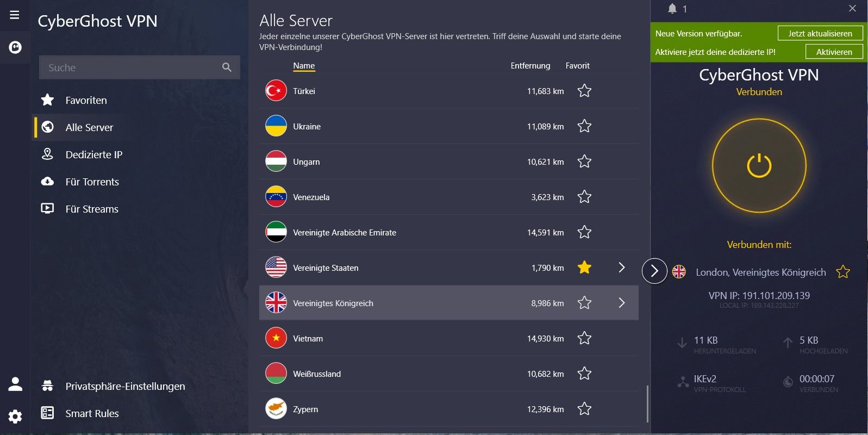Click the Zypern flag icon
868x435 pixels.
click(x=276, y=409)
